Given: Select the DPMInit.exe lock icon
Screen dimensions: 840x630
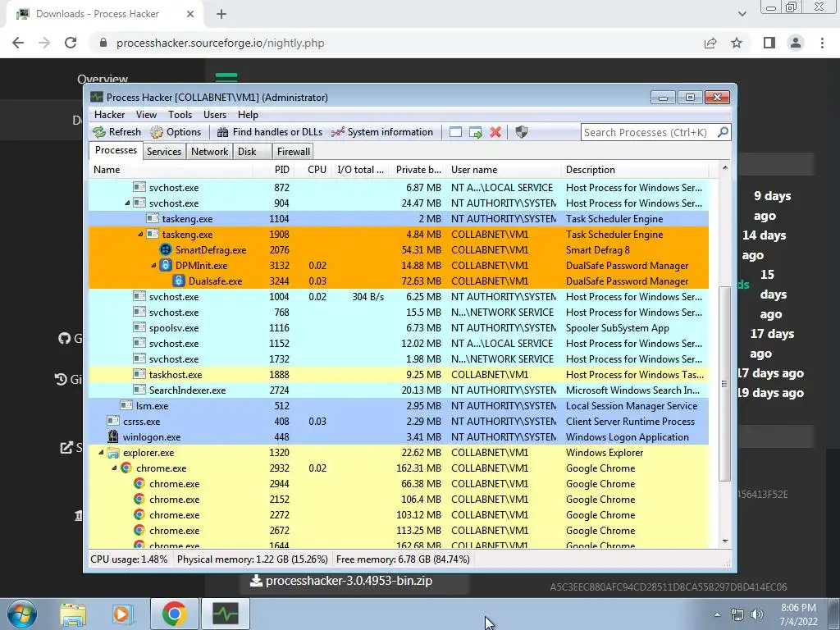Looking at the screenshot, I should click(x=166, y=265).
